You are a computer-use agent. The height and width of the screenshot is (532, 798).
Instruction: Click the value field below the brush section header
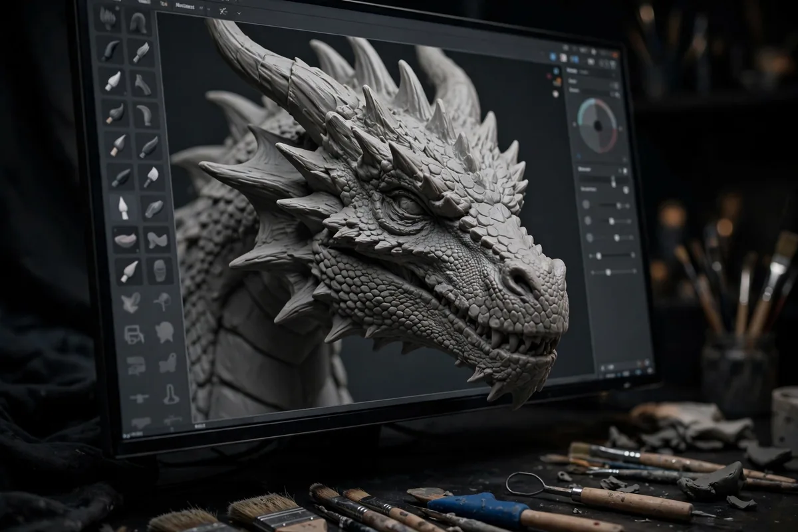click(604, 180)
